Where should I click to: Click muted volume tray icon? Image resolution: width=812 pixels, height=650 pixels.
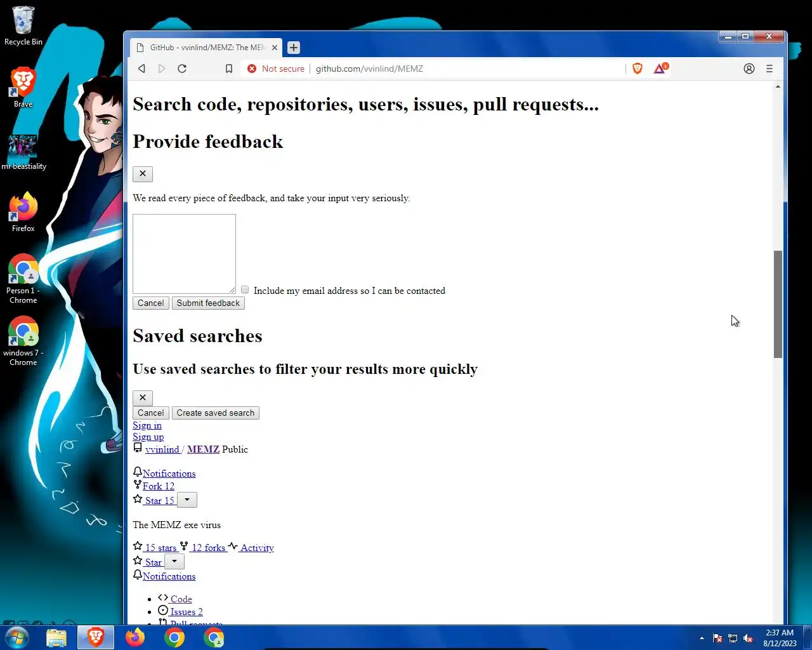748,638
